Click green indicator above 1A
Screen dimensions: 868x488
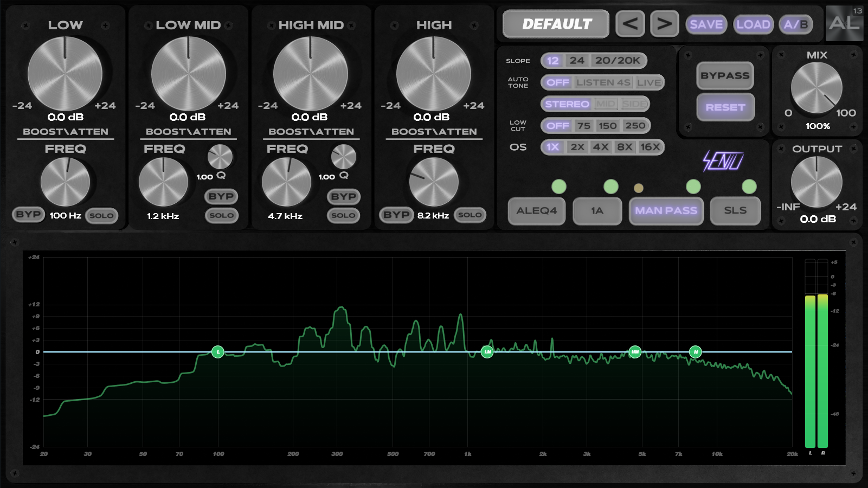(611, 187)
